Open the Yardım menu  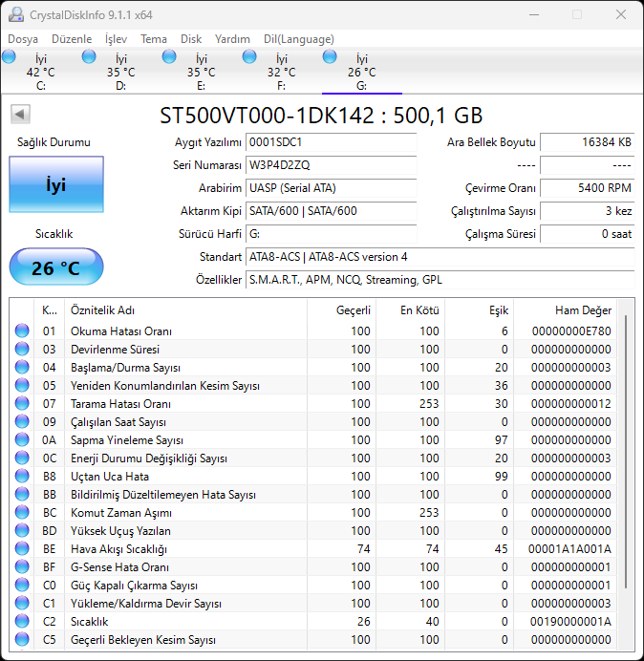coord(232,39)
